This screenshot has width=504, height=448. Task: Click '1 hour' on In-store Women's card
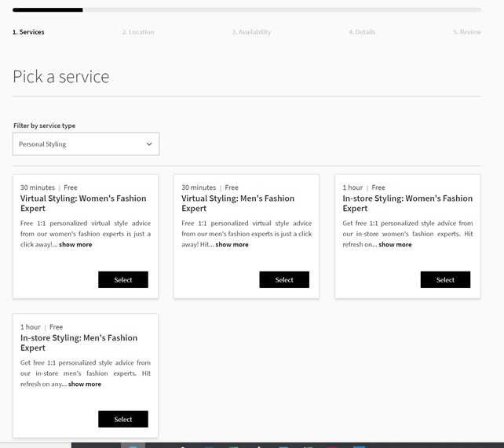point(352,188)
